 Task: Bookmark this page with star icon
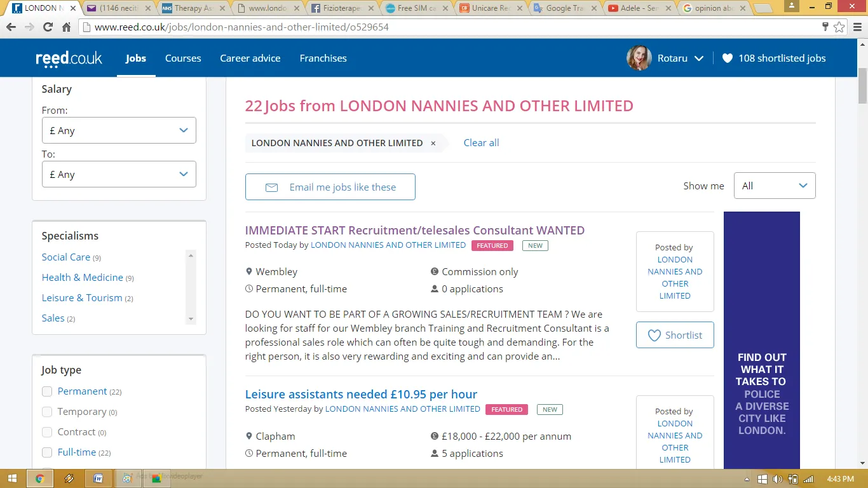tap(839, 27)
